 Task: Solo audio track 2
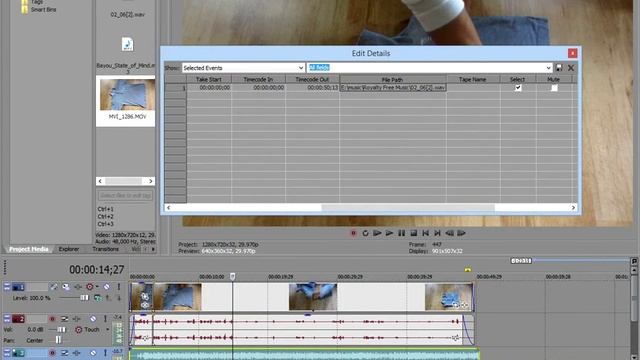105,318
